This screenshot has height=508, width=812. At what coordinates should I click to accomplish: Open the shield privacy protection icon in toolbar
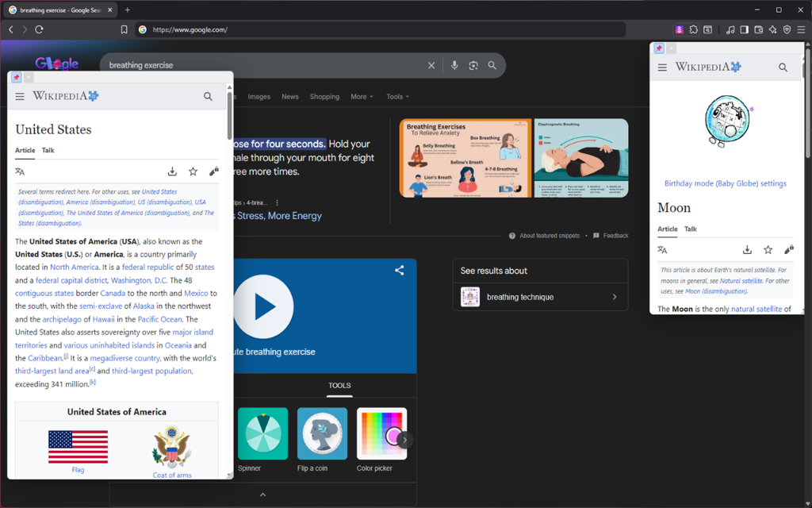click(786, 29)
